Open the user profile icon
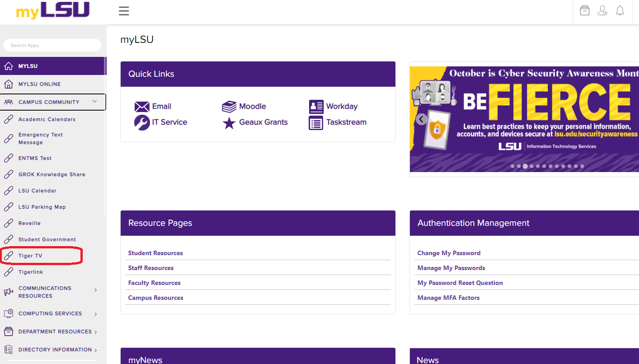This screenshot has height=364, width=639. [602, 10]
